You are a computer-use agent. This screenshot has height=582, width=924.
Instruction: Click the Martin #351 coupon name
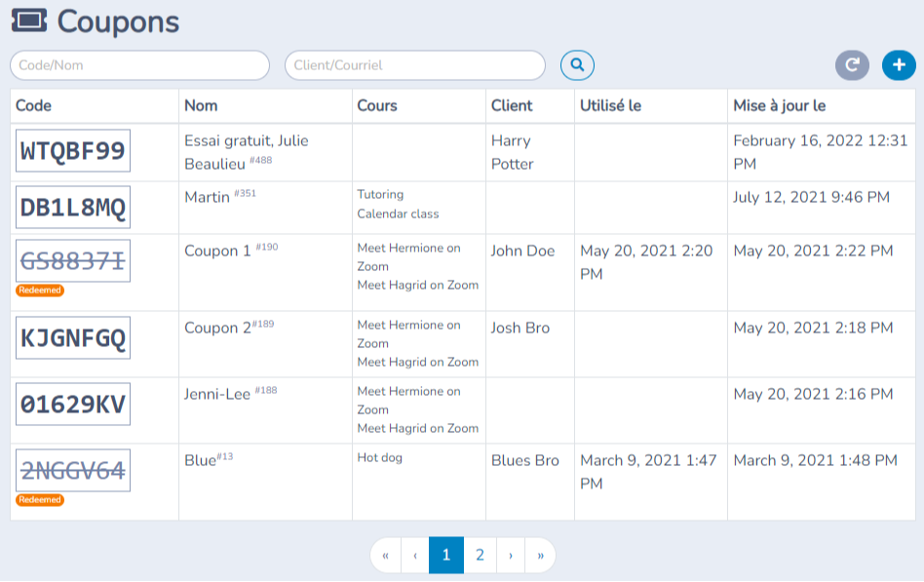pyautogui.click(x=220, y=196)
